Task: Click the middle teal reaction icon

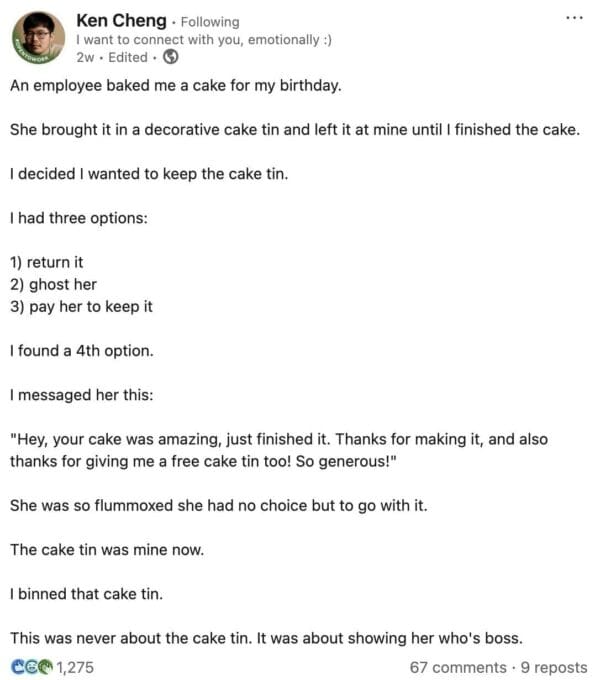Action: pos(31,667)
